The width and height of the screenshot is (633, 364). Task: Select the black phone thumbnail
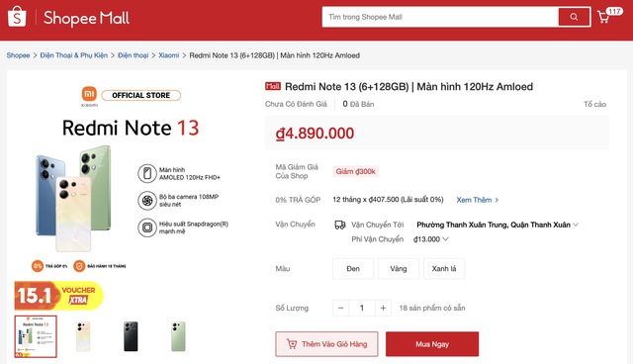pos(131,336)
